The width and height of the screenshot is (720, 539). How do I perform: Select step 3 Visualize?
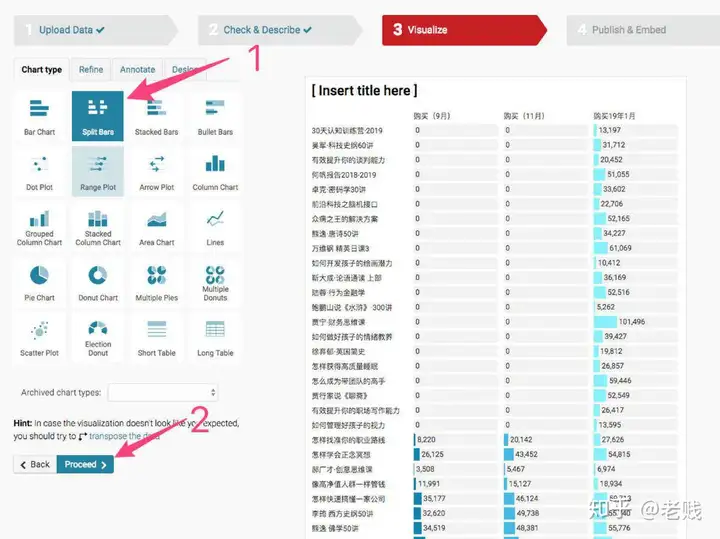point(464,30)
